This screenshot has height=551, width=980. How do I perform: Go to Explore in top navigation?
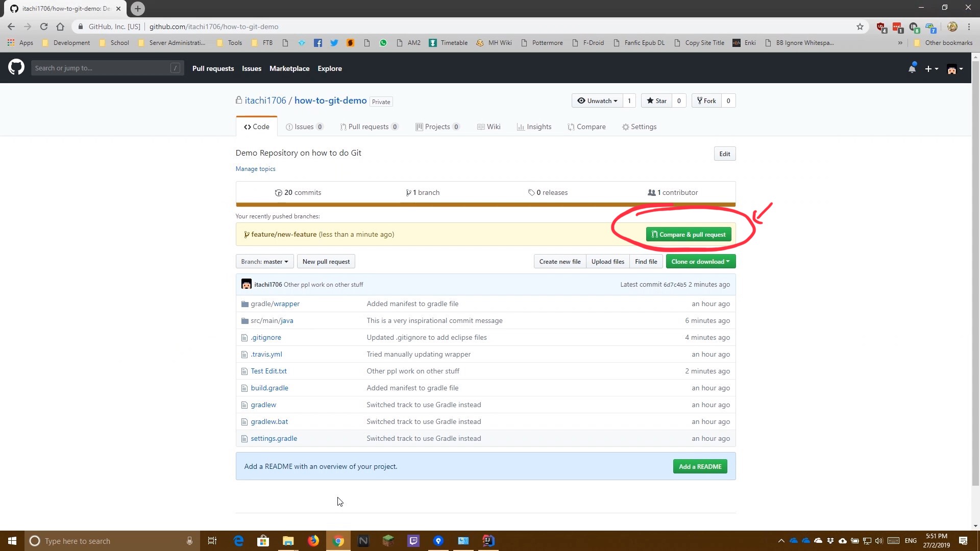tap(330, 68)
